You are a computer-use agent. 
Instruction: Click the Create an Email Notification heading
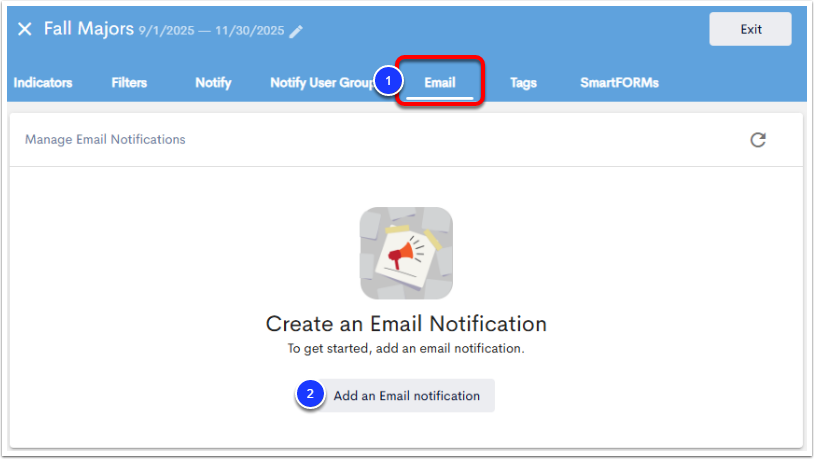coord(406,324)
